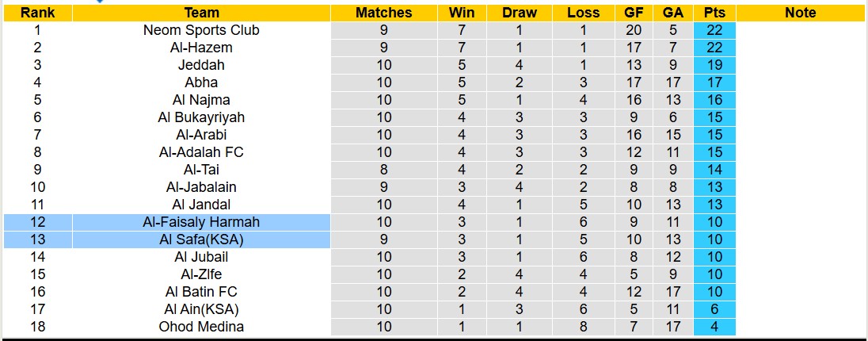Image resolution: width=868 pixels, height=341 pixels.
Task: Open the Neom Sports Club team link
Action: 201,30
